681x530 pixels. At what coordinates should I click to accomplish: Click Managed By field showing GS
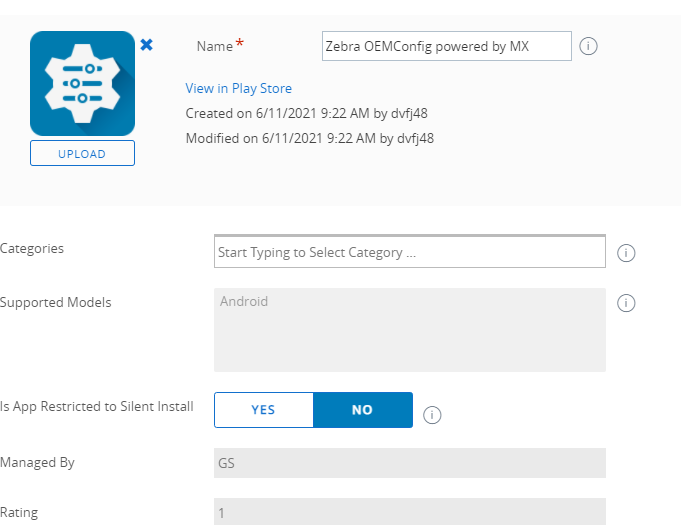tap(410, 463)
